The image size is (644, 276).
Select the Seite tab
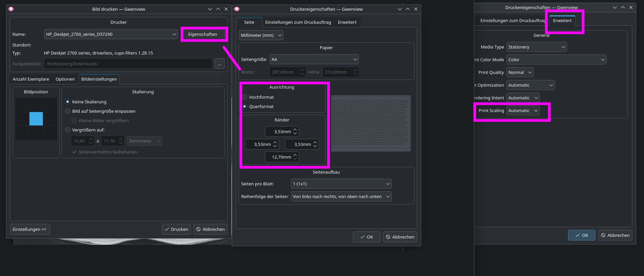pyautogui.click(x=249, y=22)
